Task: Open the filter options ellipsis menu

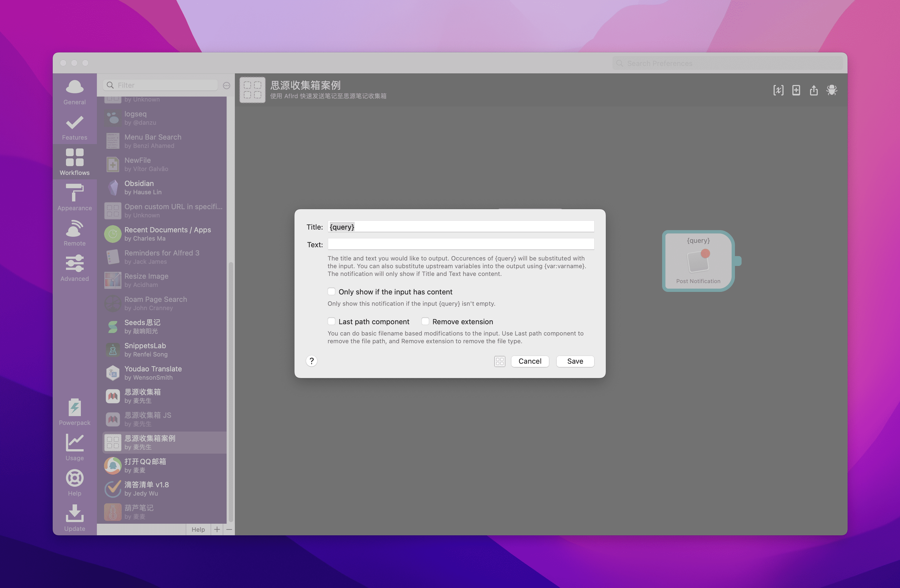Action: point(227,86)
